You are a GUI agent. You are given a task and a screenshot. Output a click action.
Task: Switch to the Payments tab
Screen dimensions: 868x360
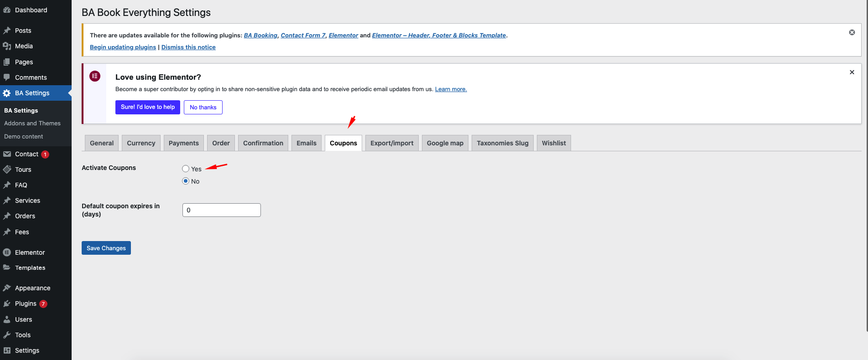[x=184, y=143]
